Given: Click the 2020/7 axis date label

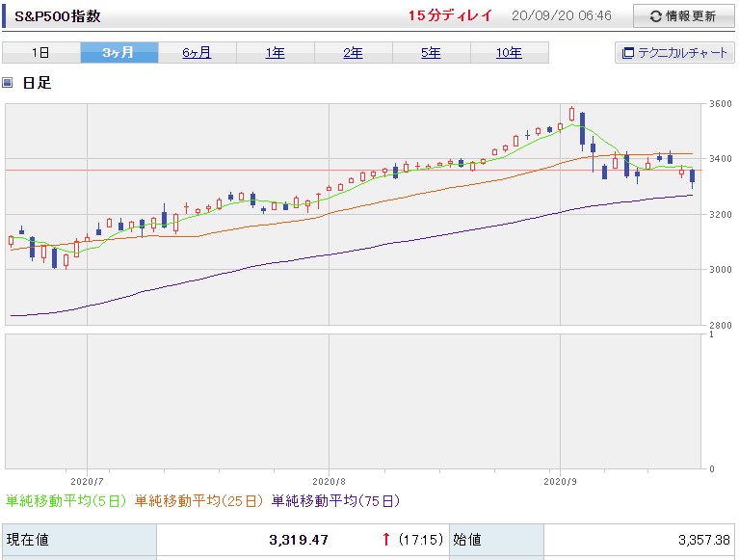Looking at the screenshot, I should click(87, 481).
